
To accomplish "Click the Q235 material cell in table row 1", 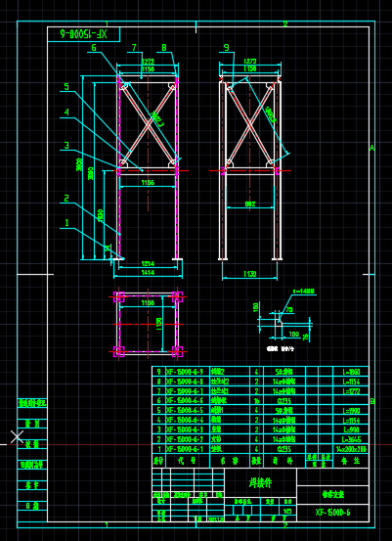I will click(284, 449).
